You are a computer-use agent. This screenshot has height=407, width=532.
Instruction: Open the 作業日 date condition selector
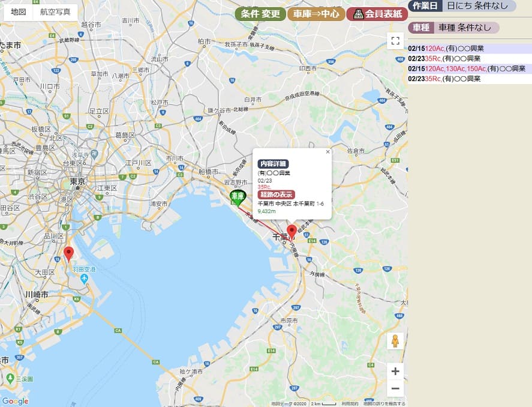click(x=426, y=6)
